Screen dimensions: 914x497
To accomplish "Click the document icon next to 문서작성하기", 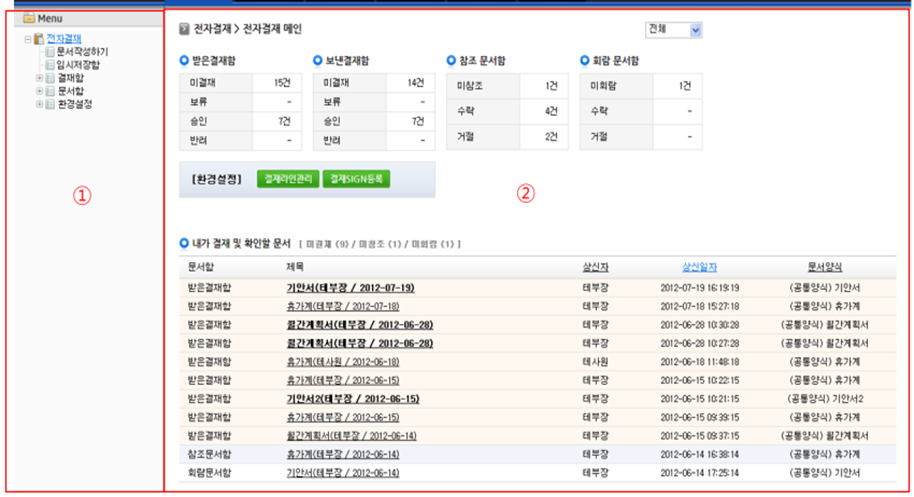I will point(50,52).
